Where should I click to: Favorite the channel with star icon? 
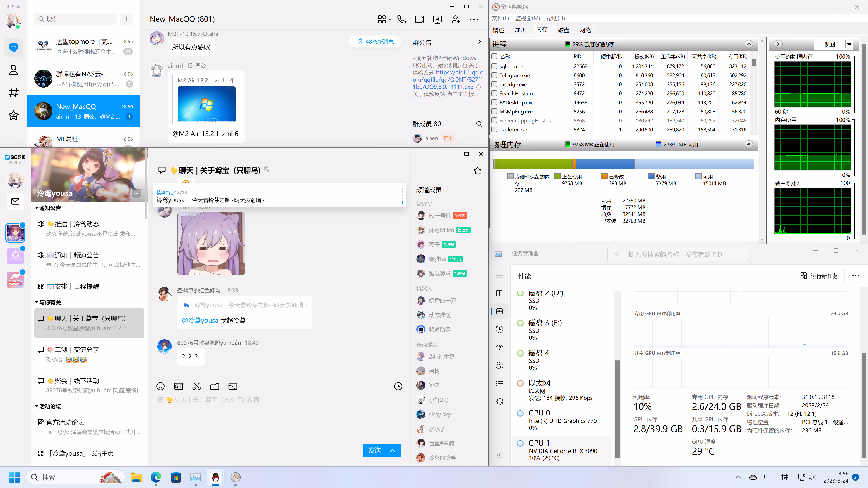[477, 170]
